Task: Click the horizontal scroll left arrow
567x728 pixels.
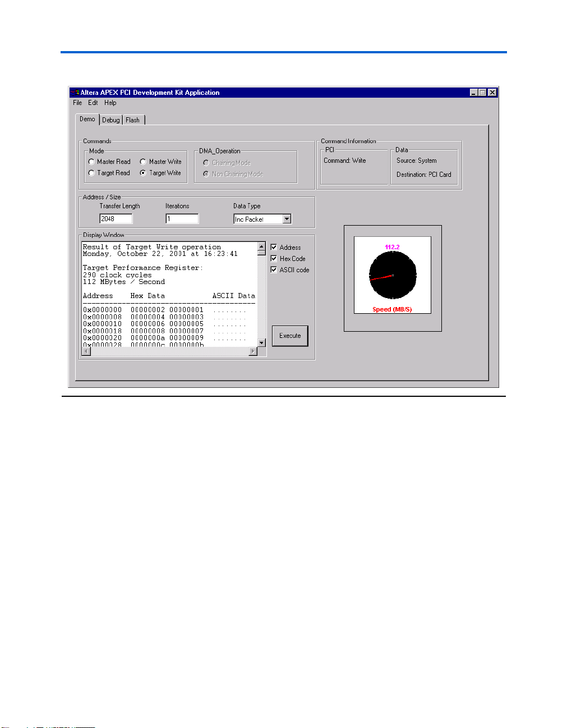Action: 86,351
